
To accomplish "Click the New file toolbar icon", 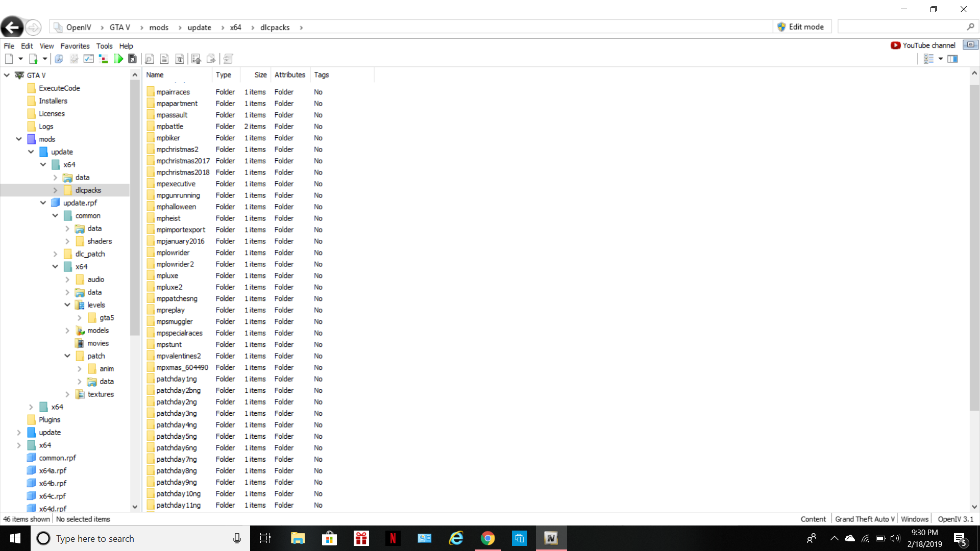I will pos(9,59).
